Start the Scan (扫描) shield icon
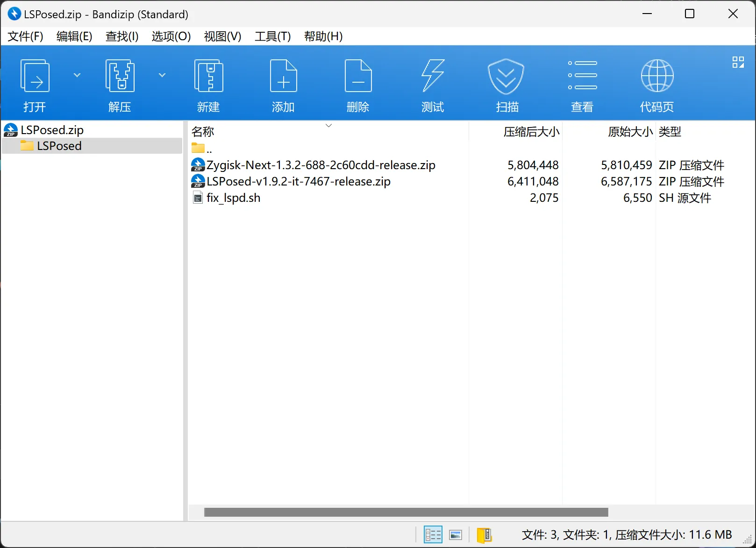 (506, 76)
